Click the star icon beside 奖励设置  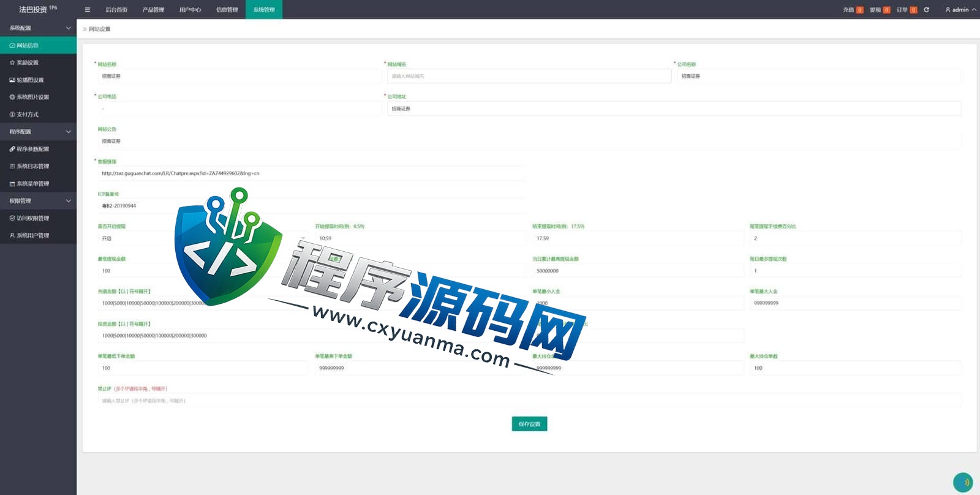[x=12, y=62]
